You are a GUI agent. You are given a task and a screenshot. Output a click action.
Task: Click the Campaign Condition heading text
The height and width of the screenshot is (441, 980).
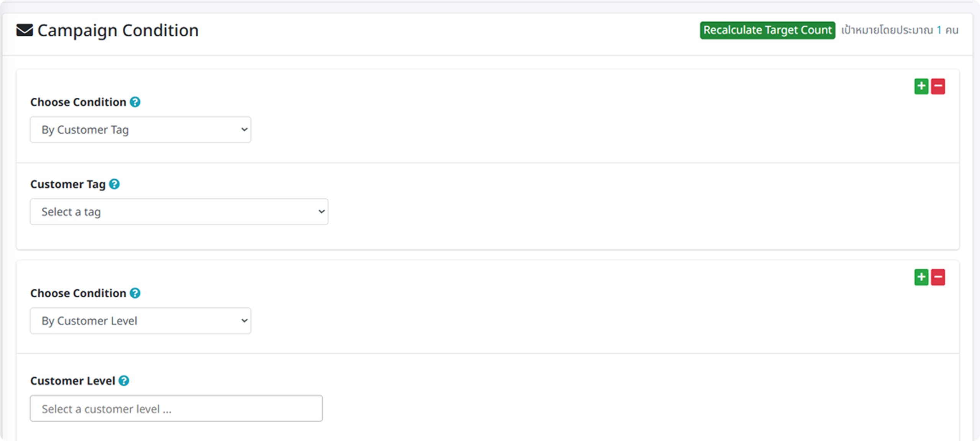[118, 30]
